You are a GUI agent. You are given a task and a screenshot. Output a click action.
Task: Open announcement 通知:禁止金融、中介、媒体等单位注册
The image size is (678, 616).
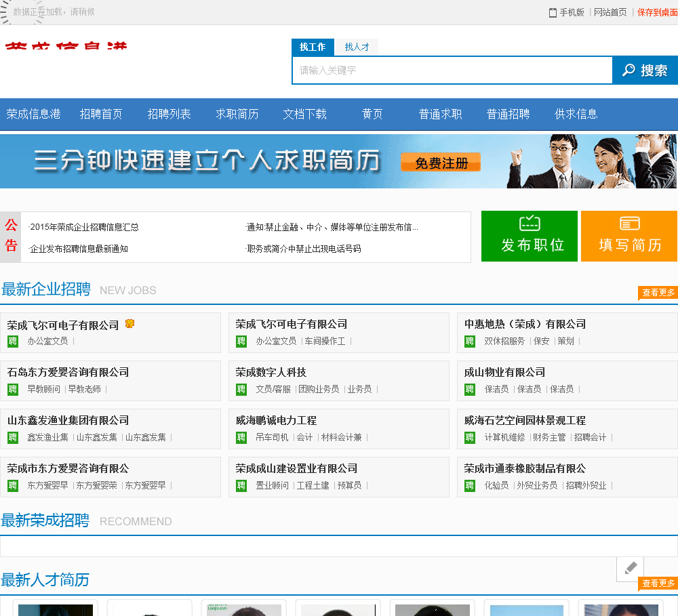(332, 227)
